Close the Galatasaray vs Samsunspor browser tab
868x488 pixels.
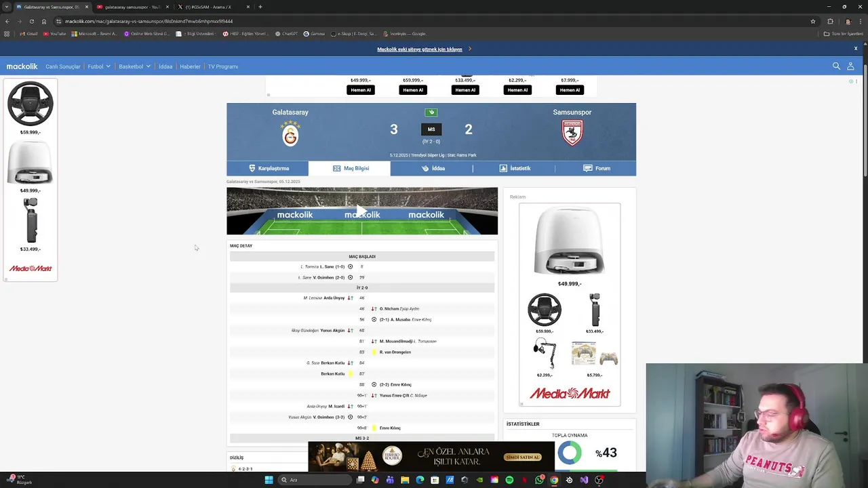click(87, 7)
